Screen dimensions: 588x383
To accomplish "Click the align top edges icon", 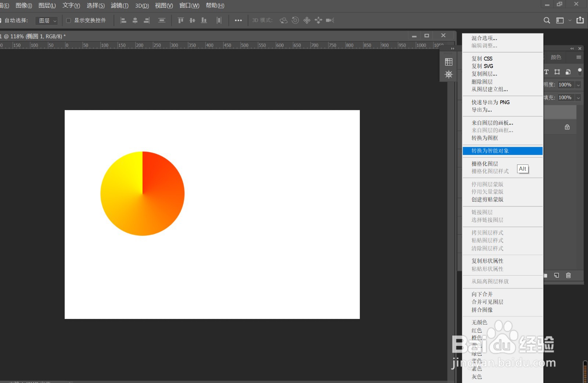I will tap(180, 20).
